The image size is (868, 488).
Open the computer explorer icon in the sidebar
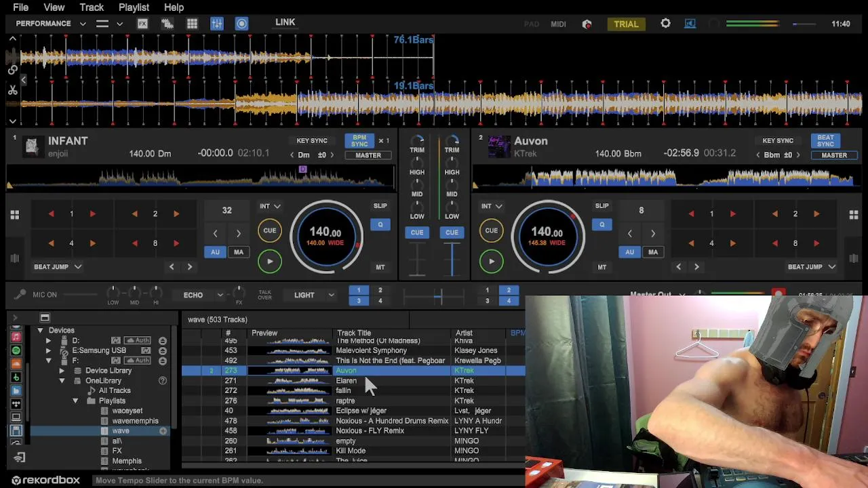point(16,418)
